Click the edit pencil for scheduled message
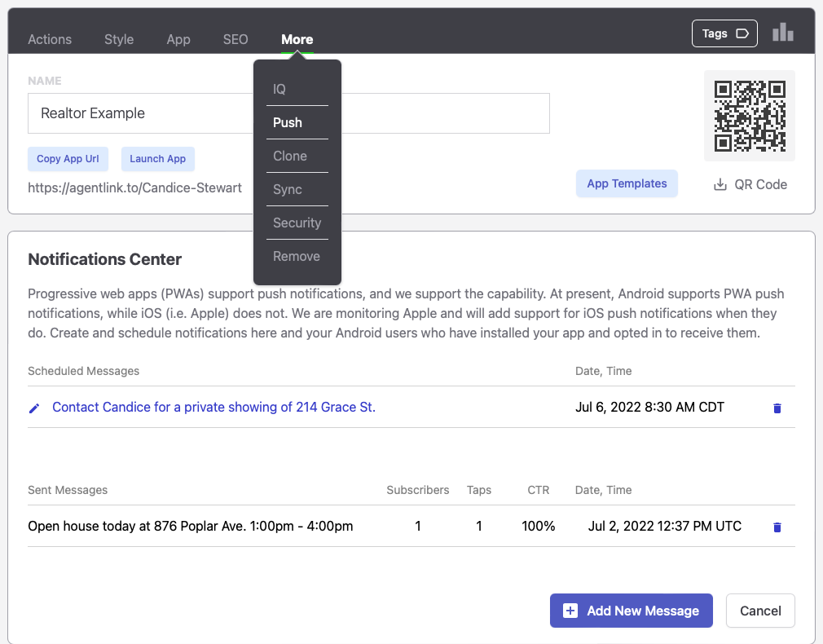The image size is (823, 644). [34, 408]
